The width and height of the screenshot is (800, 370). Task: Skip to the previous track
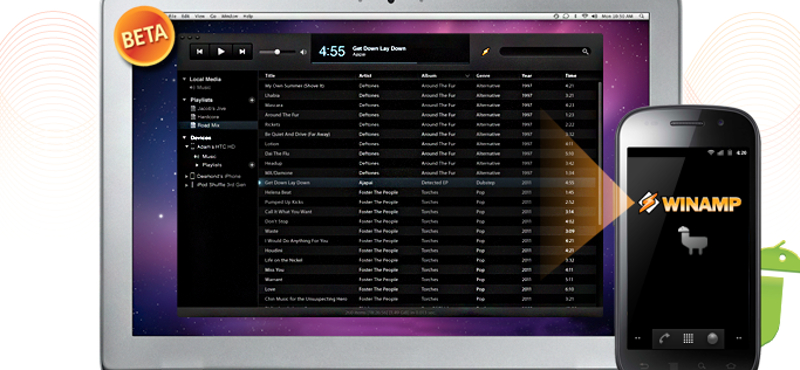[200, 52]
